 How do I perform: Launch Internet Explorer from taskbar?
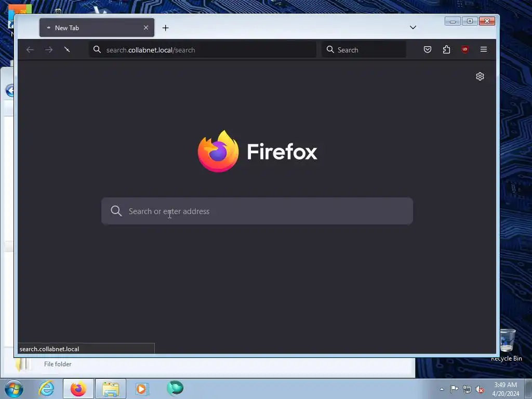pos(46,389)
